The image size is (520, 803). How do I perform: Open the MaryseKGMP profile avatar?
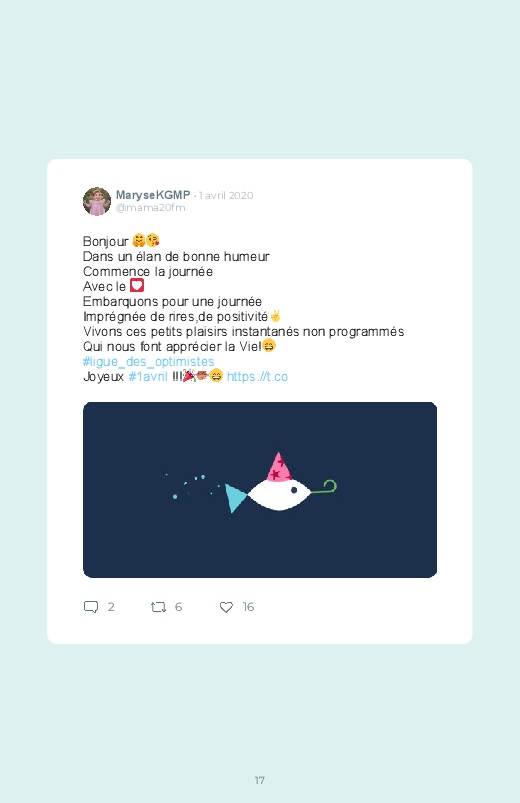[97, 201]
